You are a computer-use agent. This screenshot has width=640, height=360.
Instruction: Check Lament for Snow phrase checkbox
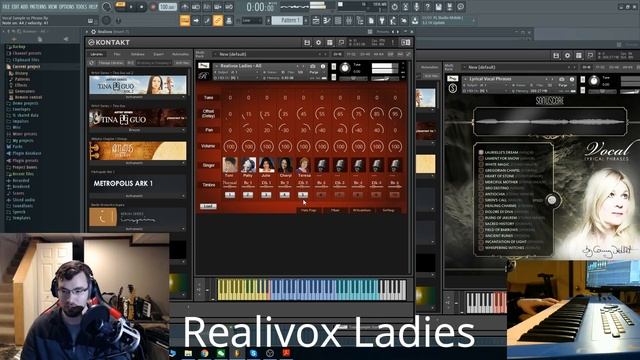pyautogui.click(x=481, y=158)
